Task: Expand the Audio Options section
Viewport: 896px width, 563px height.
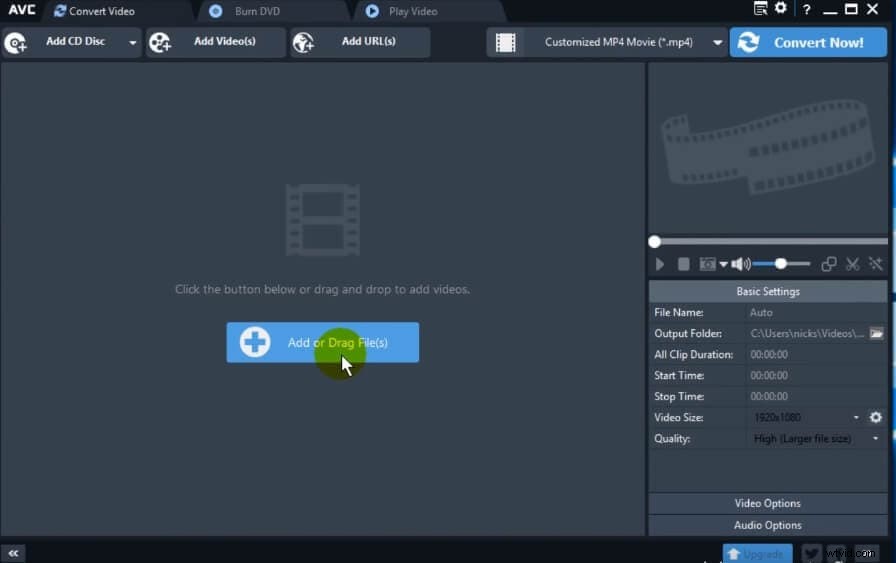Action: coord(768,525)
